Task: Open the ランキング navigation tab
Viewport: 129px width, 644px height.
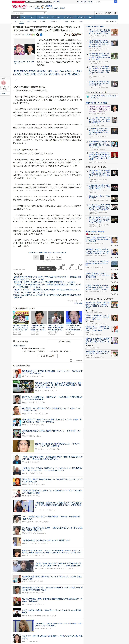Action: point(81,17)
